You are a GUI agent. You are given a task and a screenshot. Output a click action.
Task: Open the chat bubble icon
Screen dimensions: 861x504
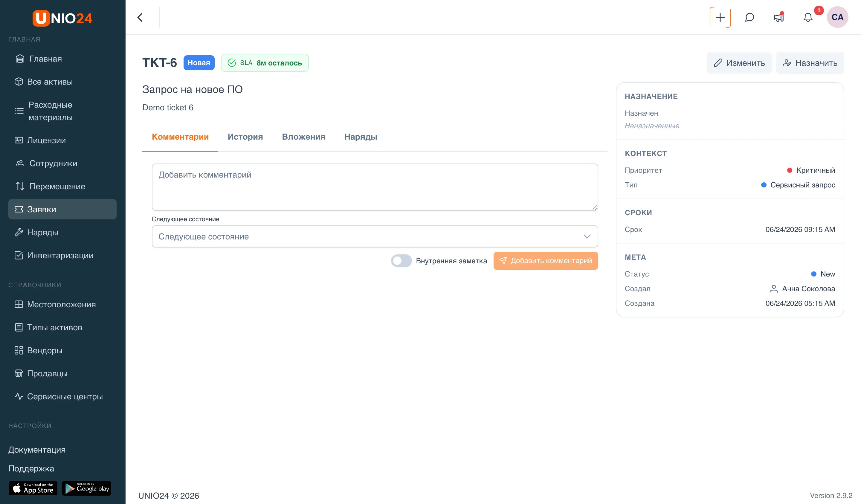click(749, 17)
